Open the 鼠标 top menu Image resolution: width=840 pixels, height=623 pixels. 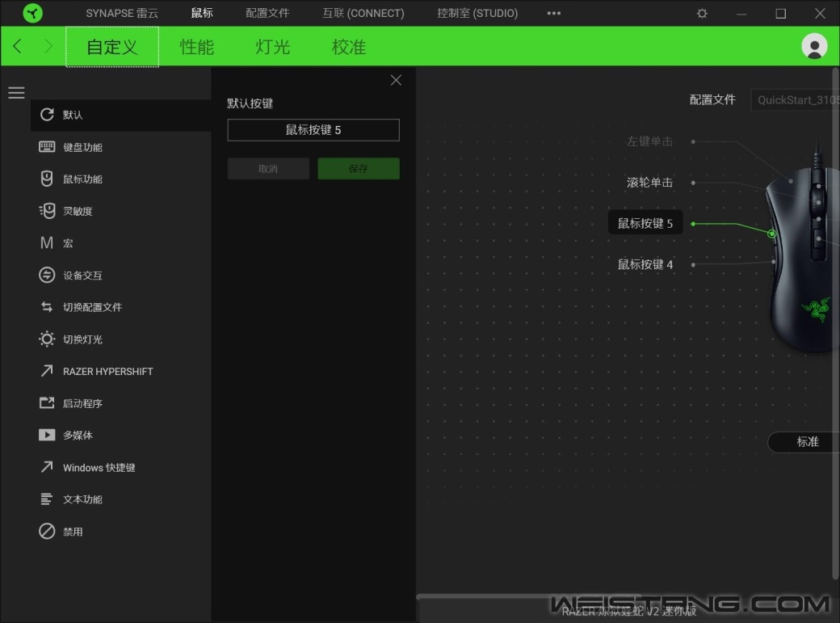click(201, 13)
